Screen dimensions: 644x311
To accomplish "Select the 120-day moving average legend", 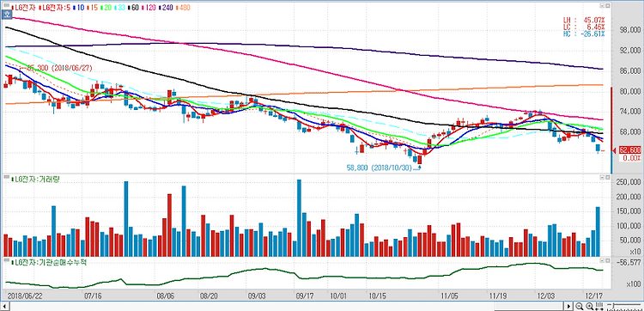I will point(149,8).
